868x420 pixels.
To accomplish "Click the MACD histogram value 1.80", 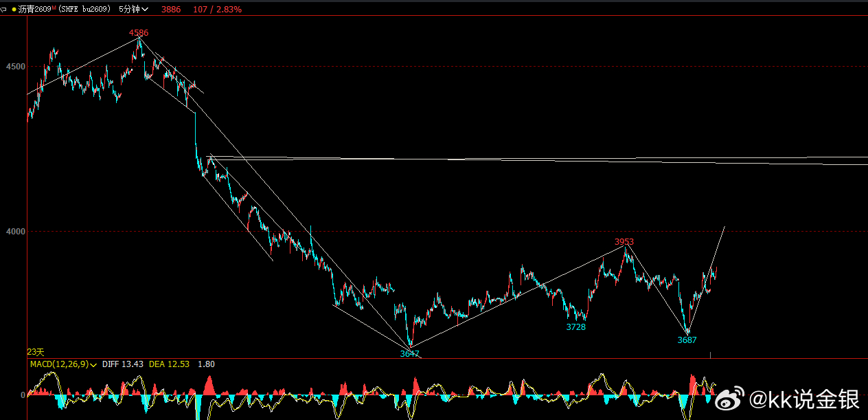I will click(x=206, y=364).
